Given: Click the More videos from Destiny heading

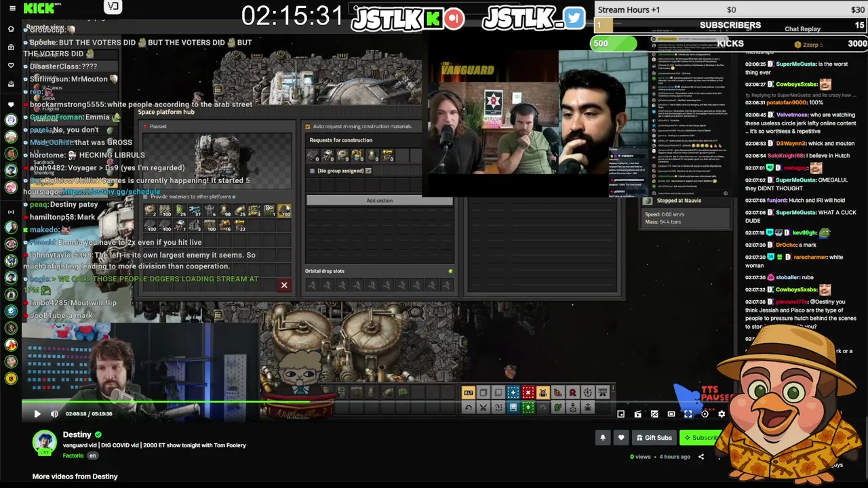Looking at the screenshot, I should pos(75,476).
